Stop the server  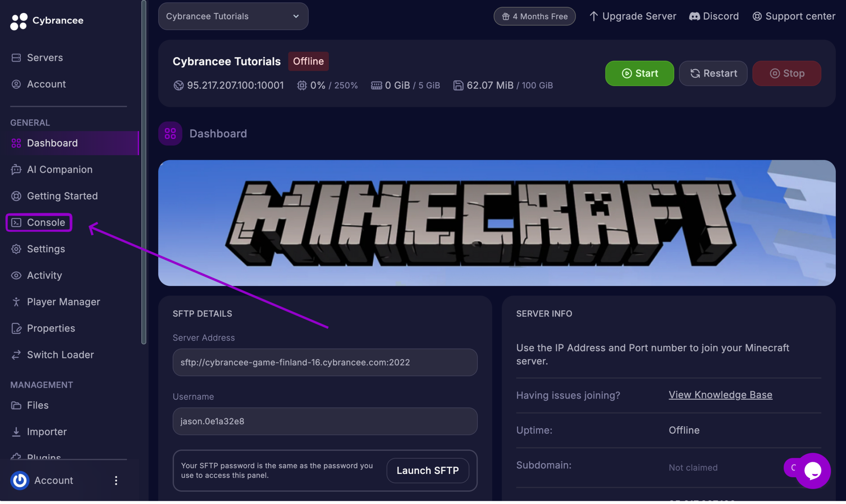(787, 73)
